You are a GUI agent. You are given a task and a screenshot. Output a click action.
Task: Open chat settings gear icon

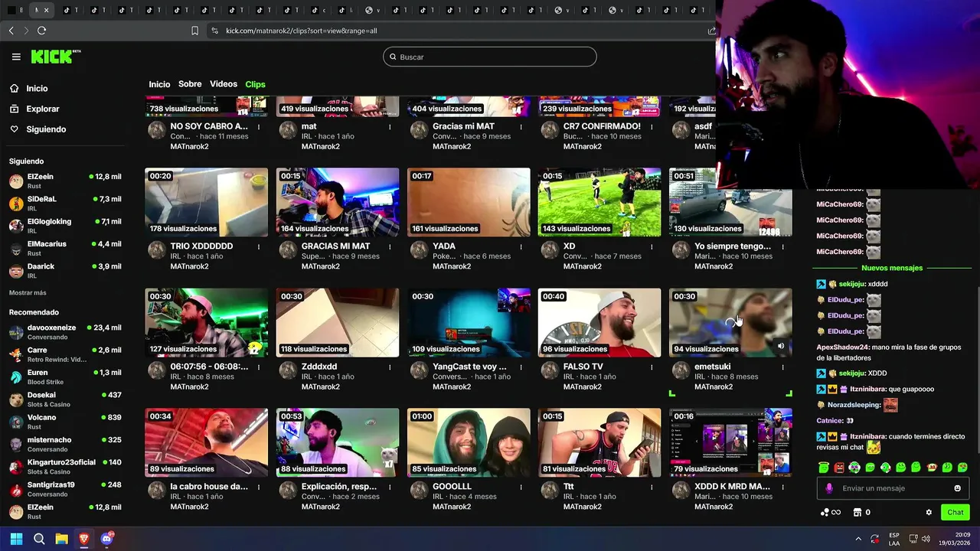[929, 513]
